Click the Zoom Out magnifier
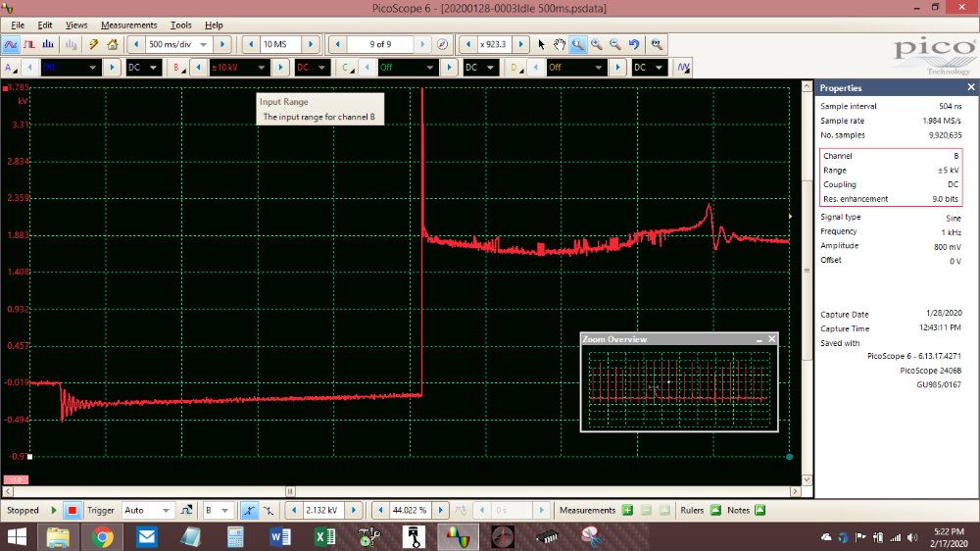This screenshot has width=980, height=551. coord(615,44)
